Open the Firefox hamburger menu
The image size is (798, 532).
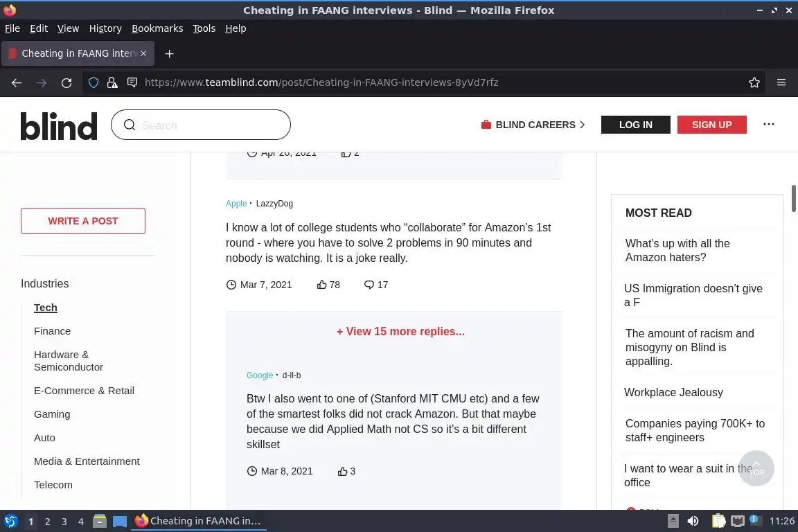pos(781,82)
